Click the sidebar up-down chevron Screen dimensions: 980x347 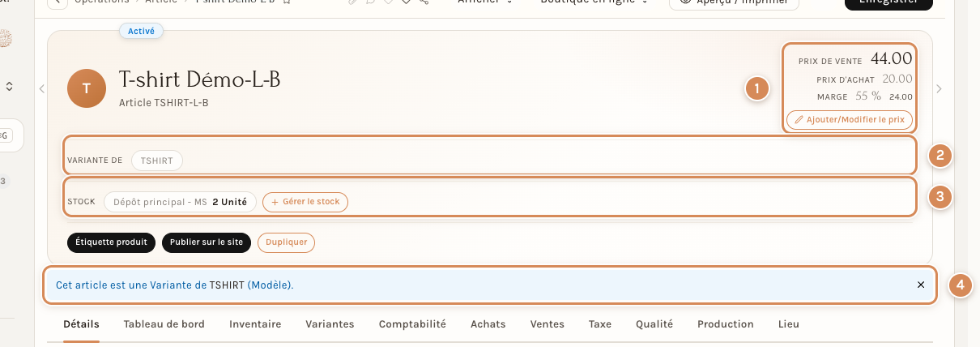point(9,85)
